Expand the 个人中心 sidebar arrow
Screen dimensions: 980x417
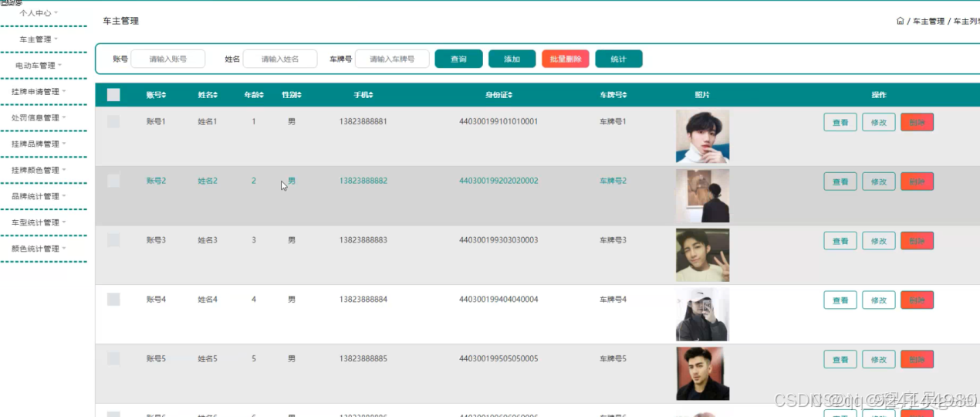coord(56,13)
